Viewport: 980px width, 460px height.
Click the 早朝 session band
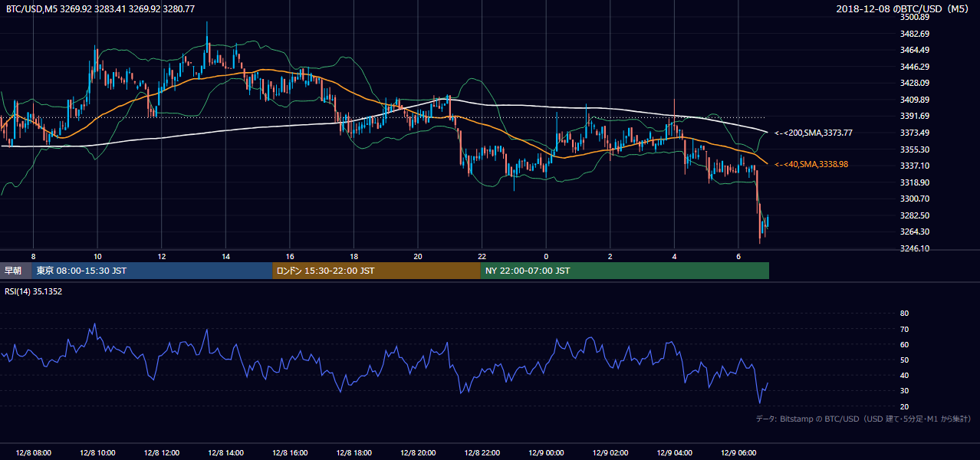point(15,271)
